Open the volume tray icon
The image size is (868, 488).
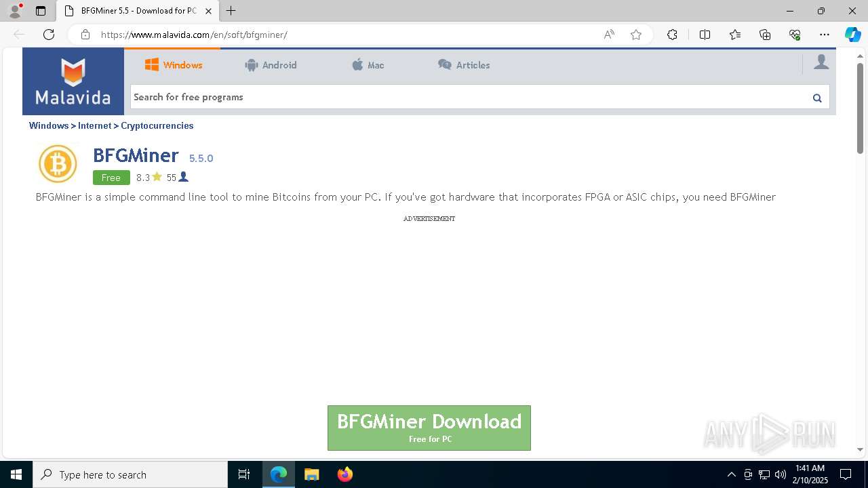(780, 474)
